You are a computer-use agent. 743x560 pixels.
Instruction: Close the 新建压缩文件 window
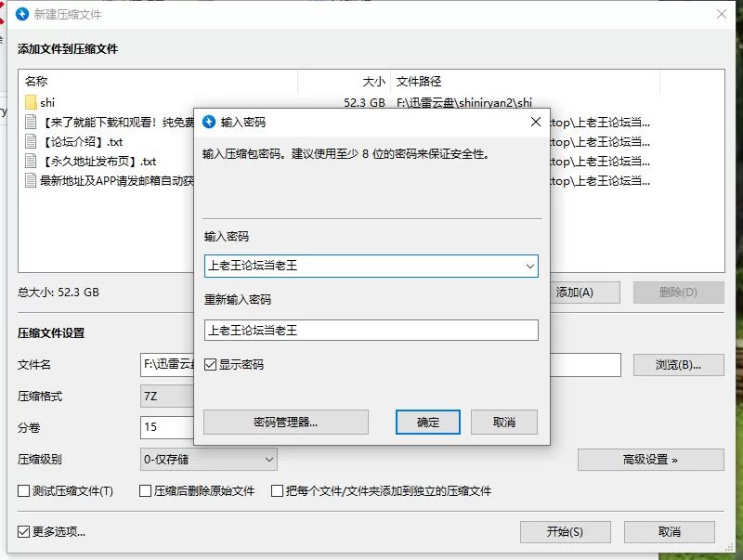(722, 14)
